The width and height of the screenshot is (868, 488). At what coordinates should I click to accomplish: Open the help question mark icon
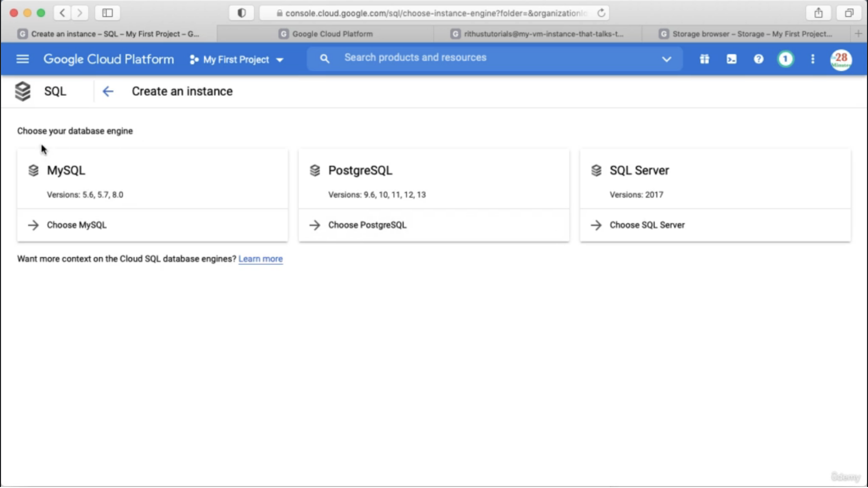(758, 59)
